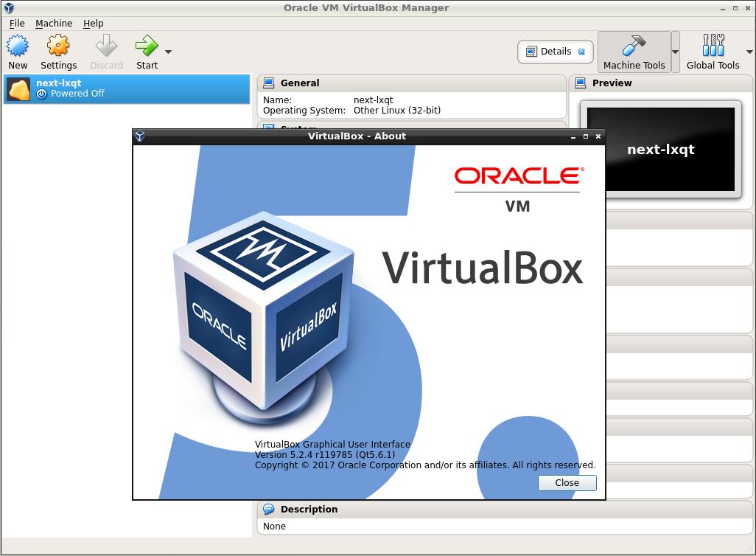This screenshot has width=756, height=556.
Task: Click the VirtualBox Manager title bar icon
Action: click(x=9, y=7)
